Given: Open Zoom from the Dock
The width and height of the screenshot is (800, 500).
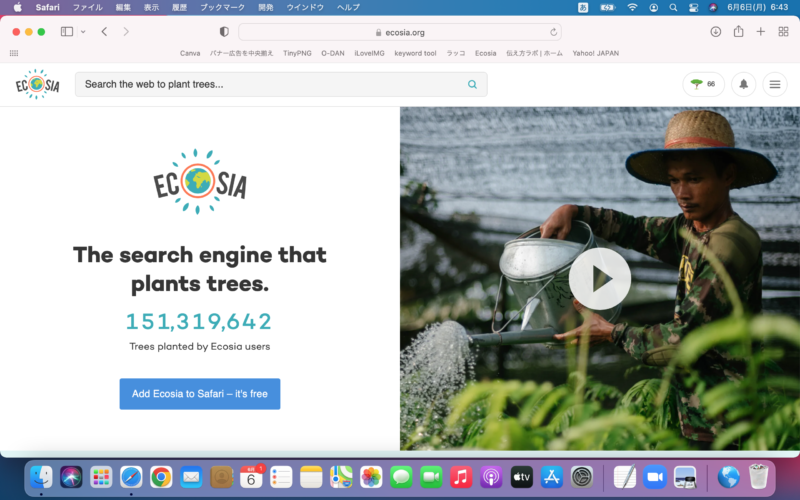Looking at the screenshot, I should tap(655, 478).
